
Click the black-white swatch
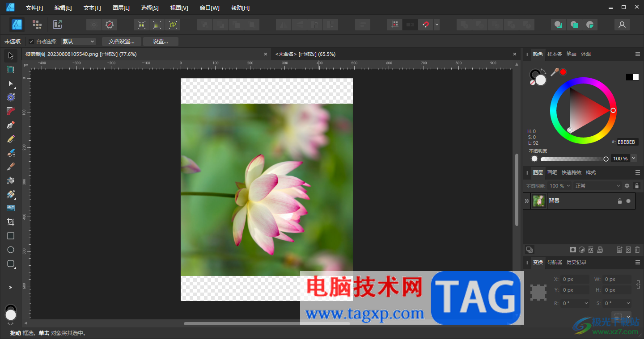[632, 77]
